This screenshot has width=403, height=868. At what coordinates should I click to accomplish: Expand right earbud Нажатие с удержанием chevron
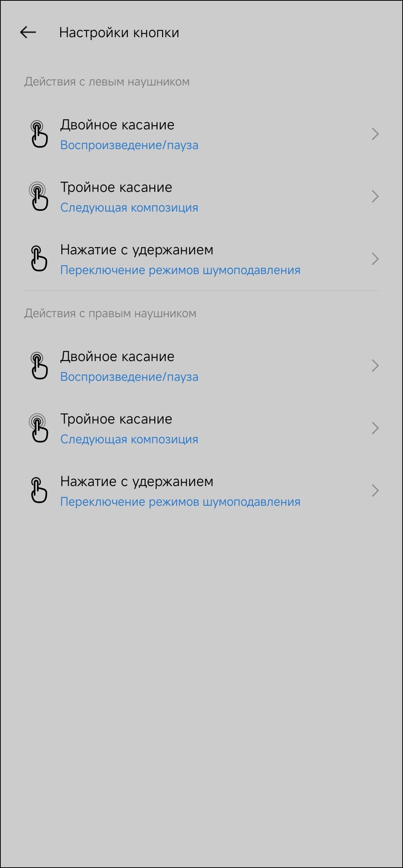click(x=375, y=491)
